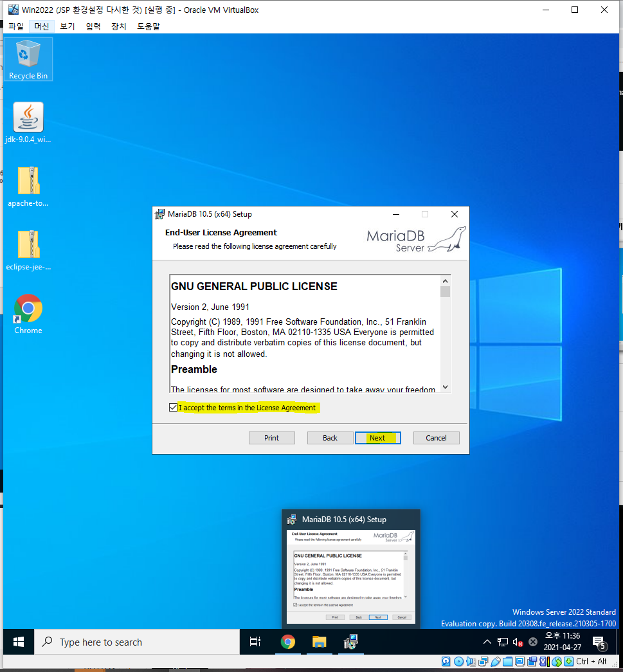This screenshot has height=672, width=623.
Task: Open the 입력 menu in VirtualBox
Action: click(93, 26)
